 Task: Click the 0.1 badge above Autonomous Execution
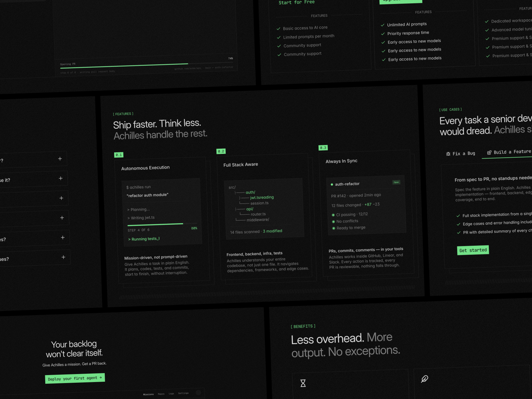point(119,155)
